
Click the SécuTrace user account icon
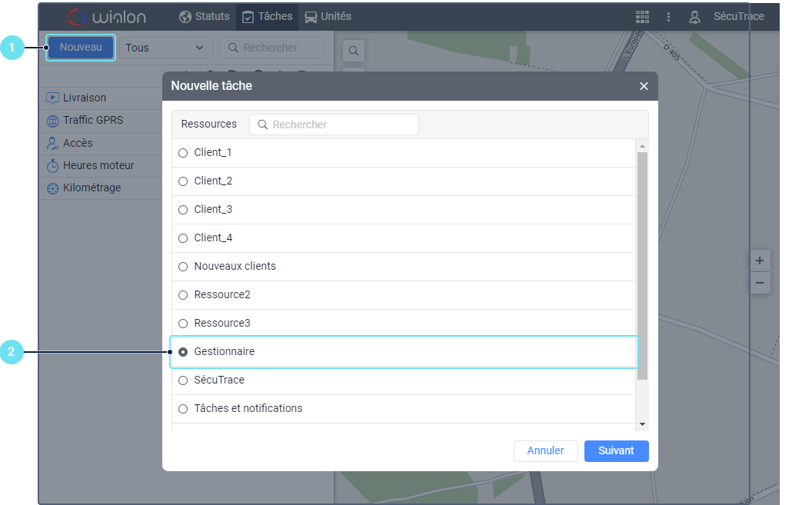[x=695, y=17]
